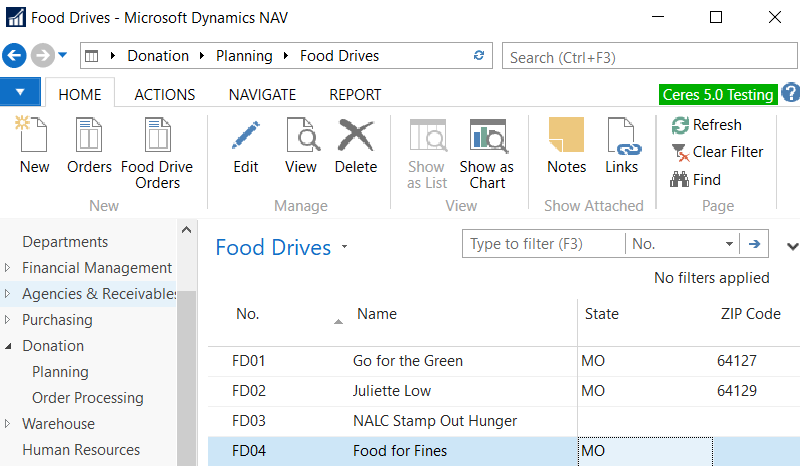Expand the Purchasing navigation node
The height and width of the screenshot is (466, 800).
[x=9, y=320]
